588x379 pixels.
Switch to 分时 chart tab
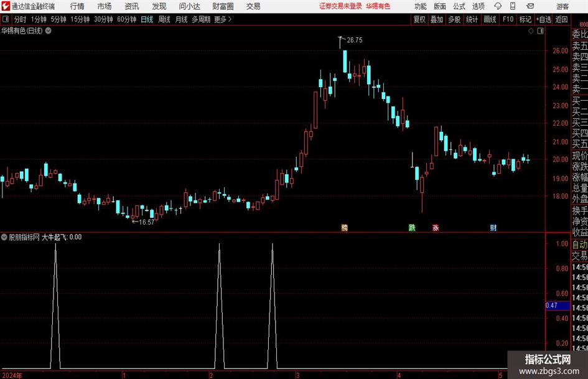(x=21, y=19)
